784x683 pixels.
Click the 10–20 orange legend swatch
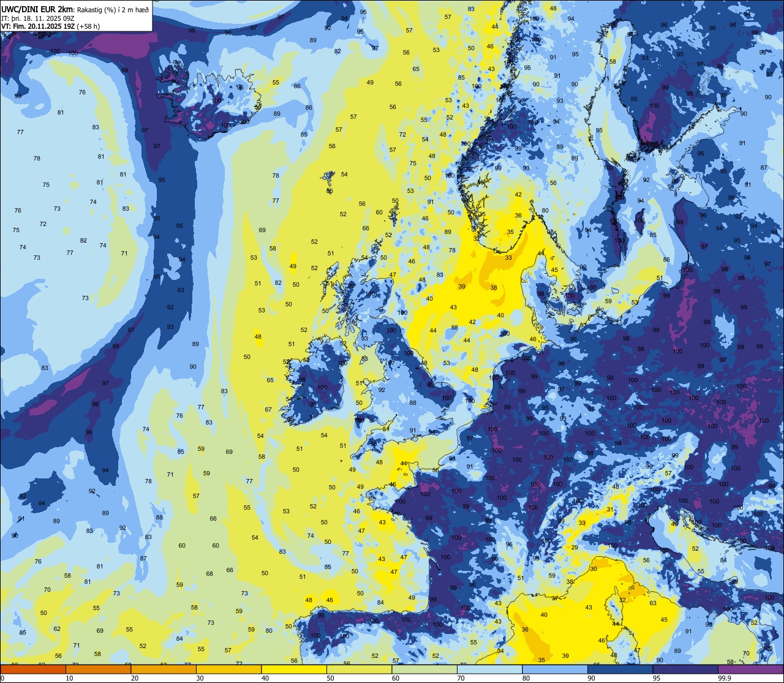(98, 669)
